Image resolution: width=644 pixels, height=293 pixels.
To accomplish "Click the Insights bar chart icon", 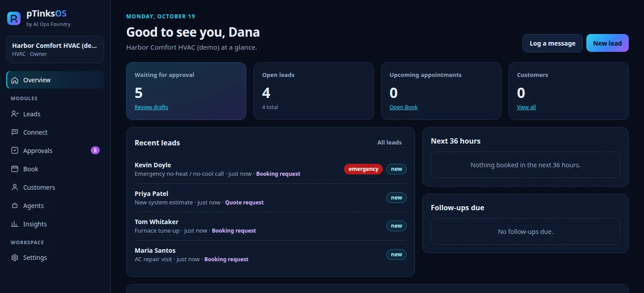I will (15, 224).
